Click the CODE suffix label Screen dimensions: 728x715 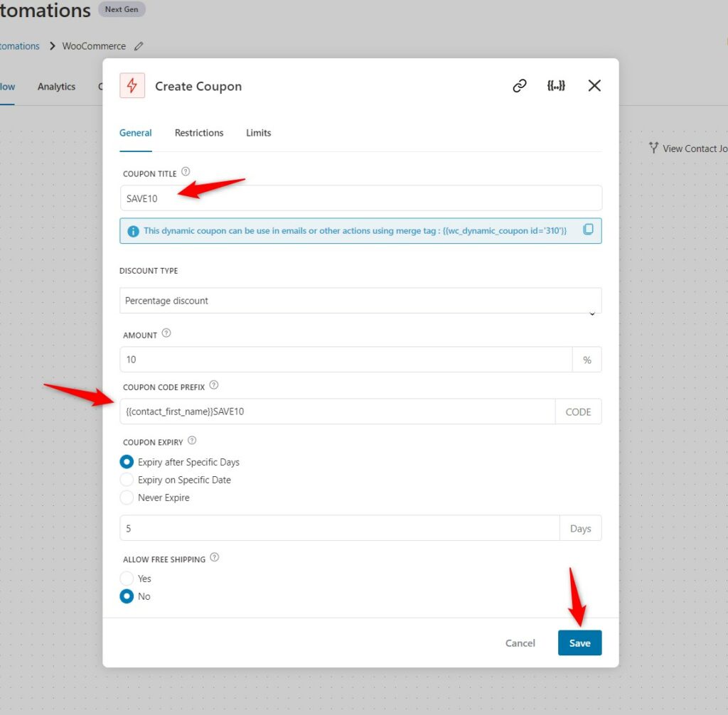pos(578,412)
